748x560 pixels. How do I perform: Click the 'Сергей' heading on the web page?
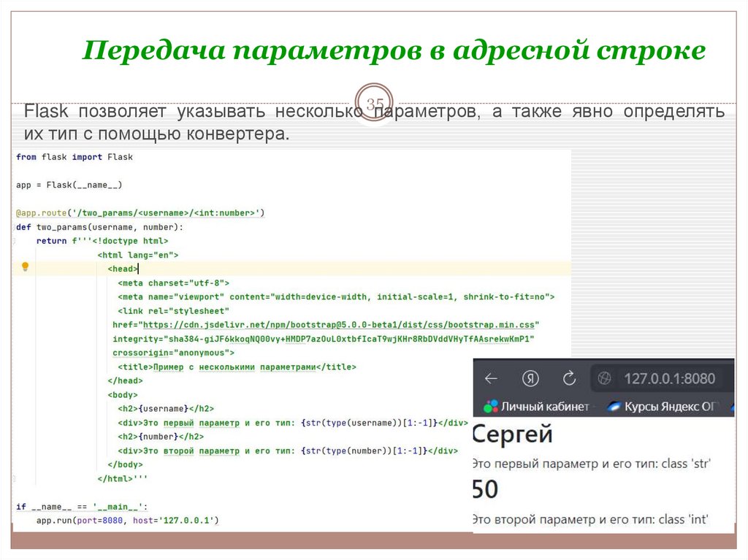point(512,434)
